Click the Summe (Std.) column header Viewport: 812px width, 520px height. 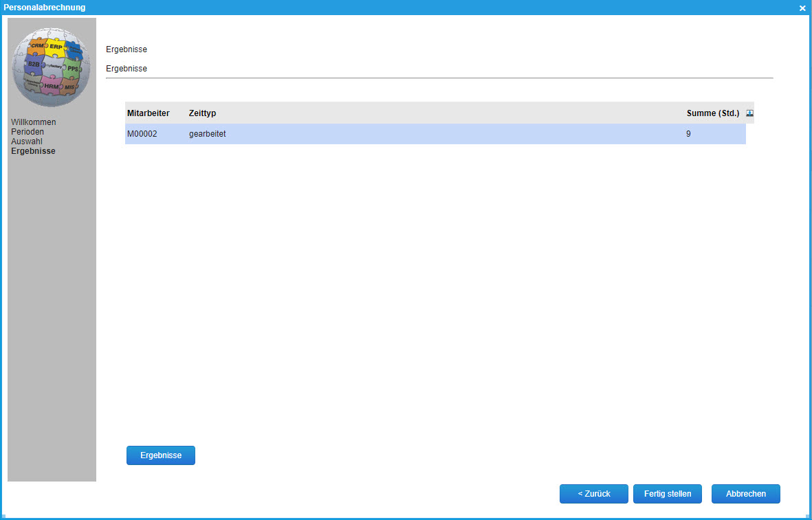pos(712,113)
